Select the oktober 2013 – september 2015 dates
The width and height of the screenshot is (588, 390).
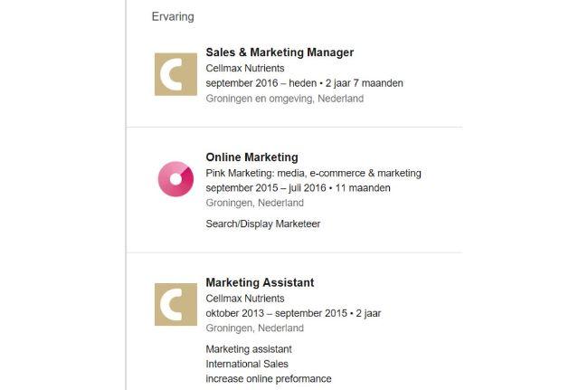click(x=293, y=313)
